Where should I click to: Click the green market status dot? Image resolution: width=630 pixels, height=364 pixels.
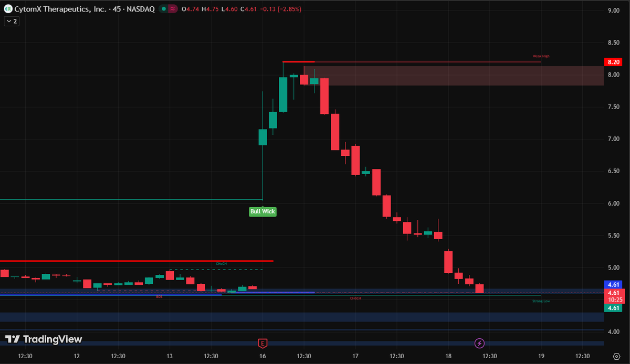(164, 9)
